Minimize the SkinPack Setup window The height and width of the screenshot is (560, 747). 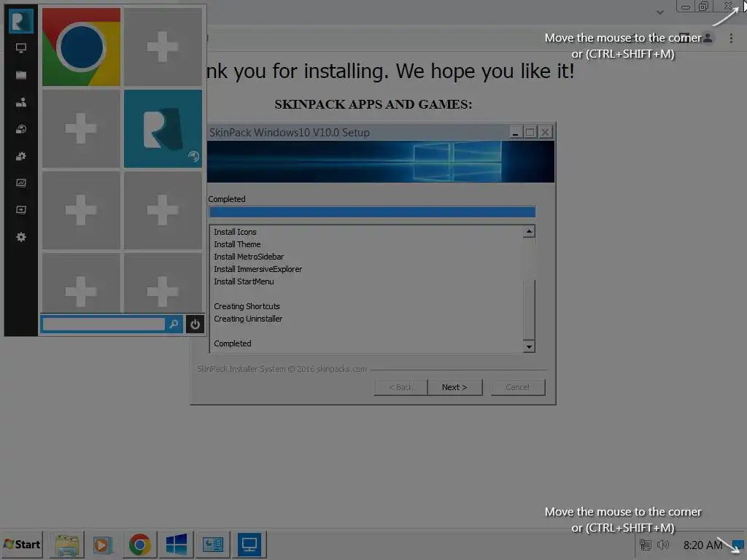pyautogui.click(x=515, y=133)
